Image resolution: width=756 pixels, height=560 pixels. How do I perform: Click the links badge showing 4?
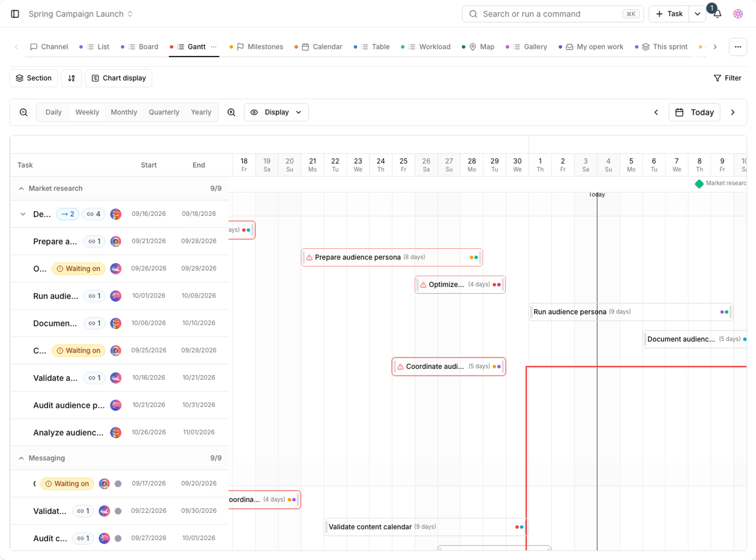pyautogui.click(x=94, y=214)
